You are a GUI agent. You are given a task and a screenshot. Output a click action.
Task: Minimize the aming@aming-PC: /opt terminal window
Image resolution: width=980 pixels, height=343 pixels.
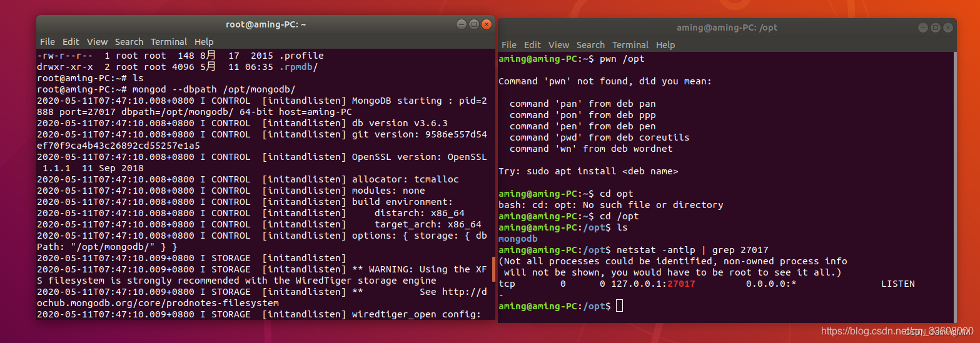coord(923,27)
